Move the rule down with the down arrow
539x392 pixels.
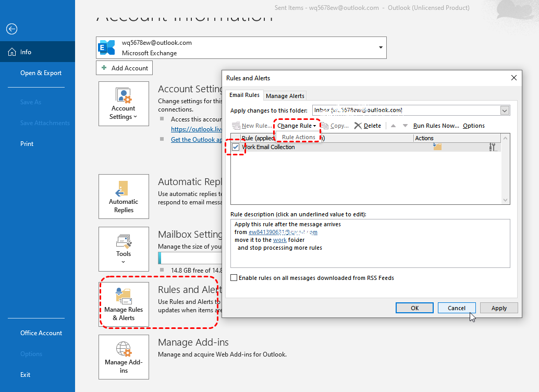tap(405, 126)
